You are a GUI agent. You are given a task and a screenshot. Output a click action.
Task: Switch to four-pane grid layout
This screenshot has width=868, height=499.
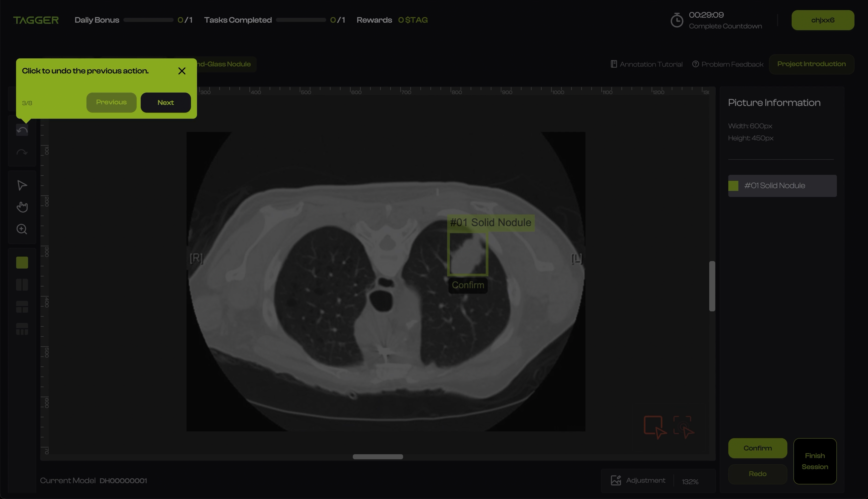(22, 329)
